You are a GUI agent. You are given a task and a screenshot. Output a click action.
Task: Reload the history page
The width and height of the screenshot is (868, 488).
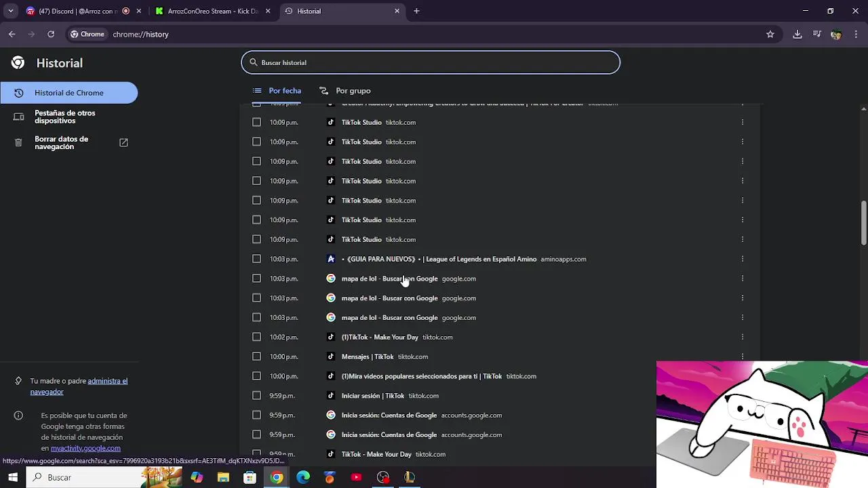click(x=51, y=34)
